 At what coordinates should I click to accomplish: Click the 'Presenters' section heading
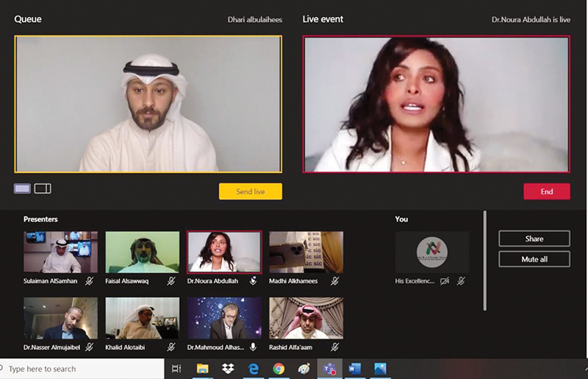point(40,219)
